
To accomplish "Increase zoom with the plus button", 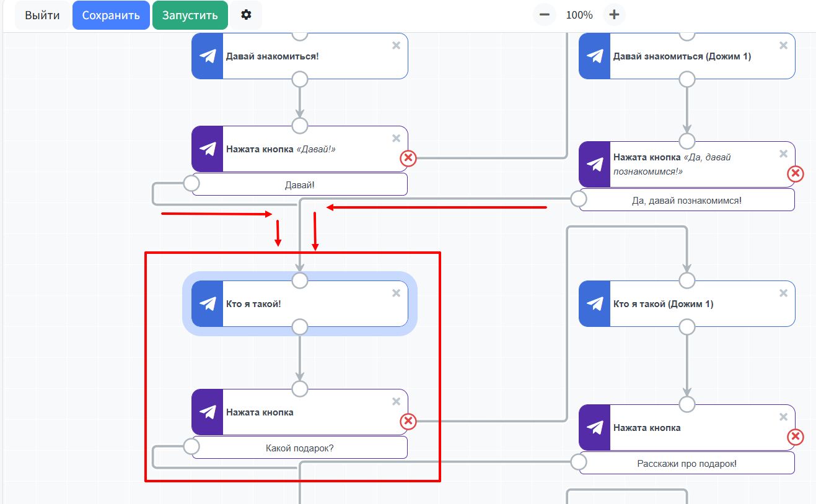I will 613,15.
